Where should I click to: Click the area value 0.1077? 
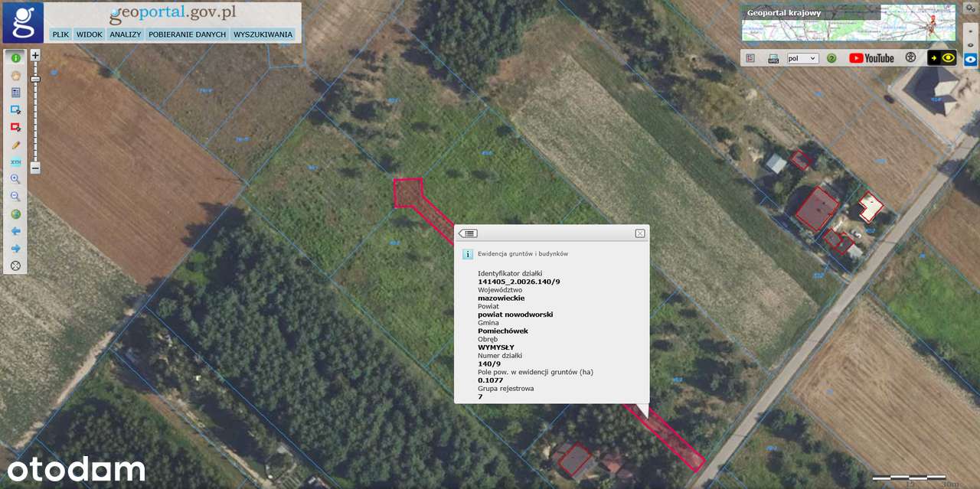pyautogui.click(x=491, y=380)
